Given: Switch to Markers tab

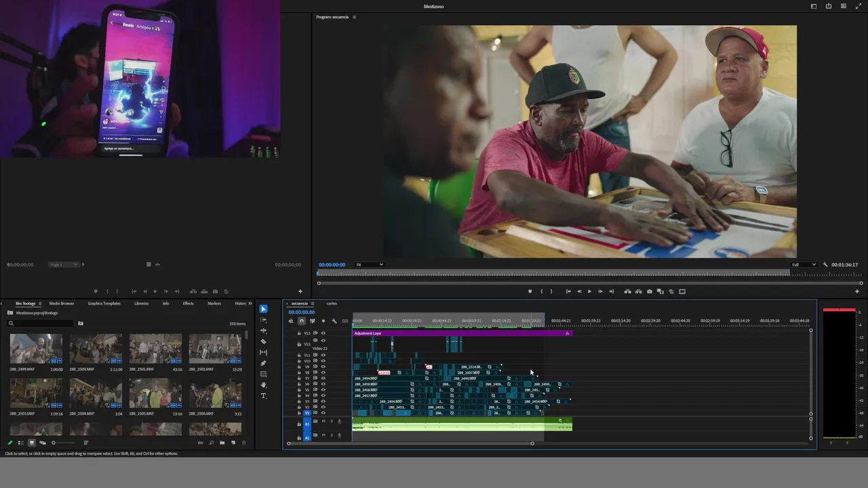Looking at the screenshot, I should [x=214, y=303].
